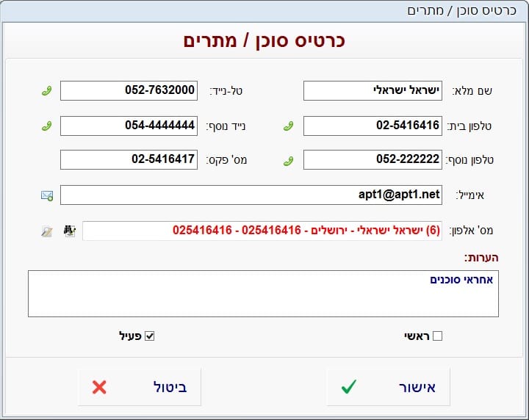Confirm with the אישור button

click(x=388, y=387)
